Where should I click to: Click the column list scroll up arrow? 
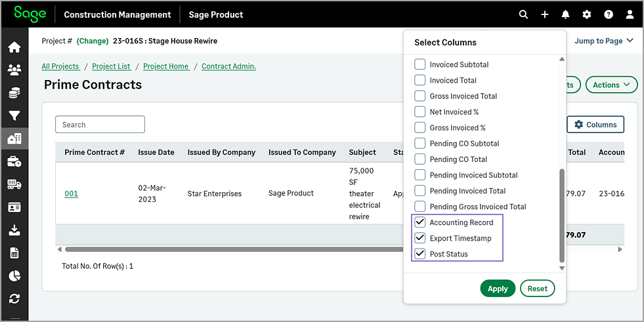pyautogui.click(x=562, y=60)
